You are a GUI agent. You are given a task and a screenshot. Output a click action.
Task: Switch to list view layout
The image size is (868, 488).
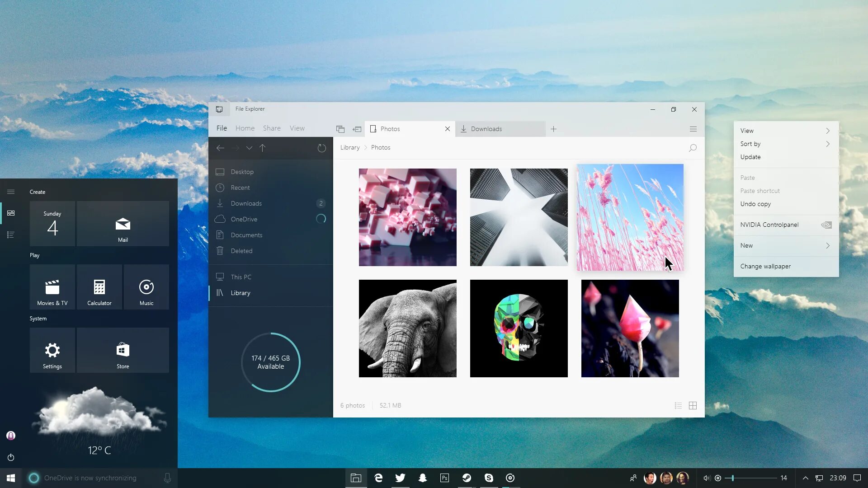click(x=678, y=406)
